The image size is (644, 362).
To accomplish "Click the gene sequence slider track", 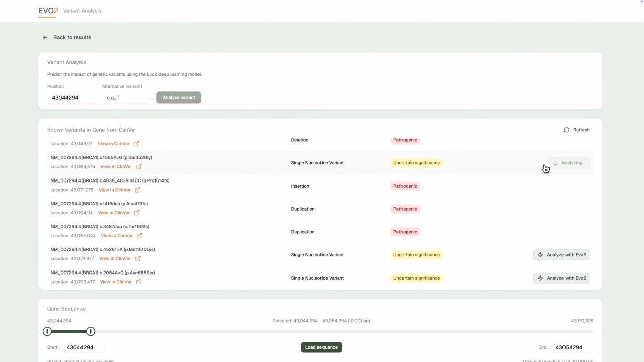I will [320, 331].
